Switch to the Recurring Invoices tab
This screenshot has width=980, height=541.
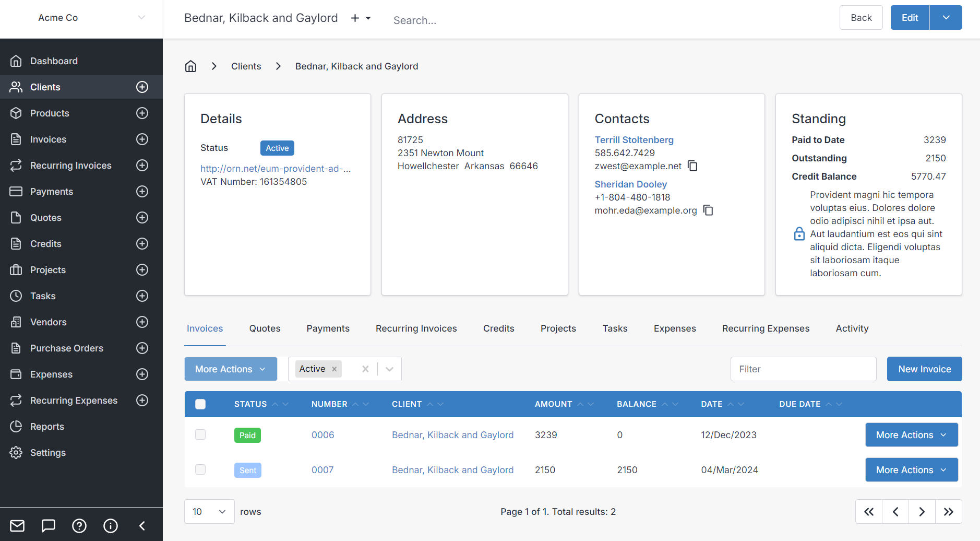(x=416, y=328)
